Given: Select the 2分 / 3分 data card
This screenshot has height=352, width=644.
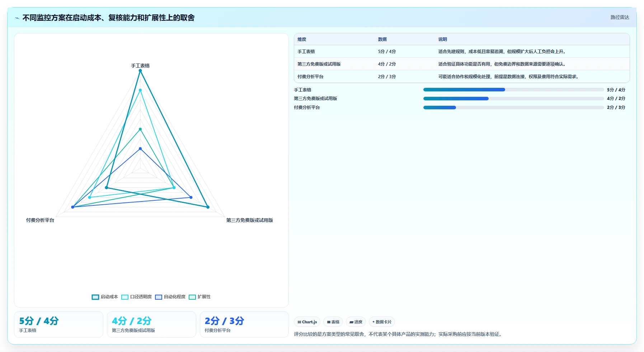Looking at the screenshot, I should (x=244, y=324).
